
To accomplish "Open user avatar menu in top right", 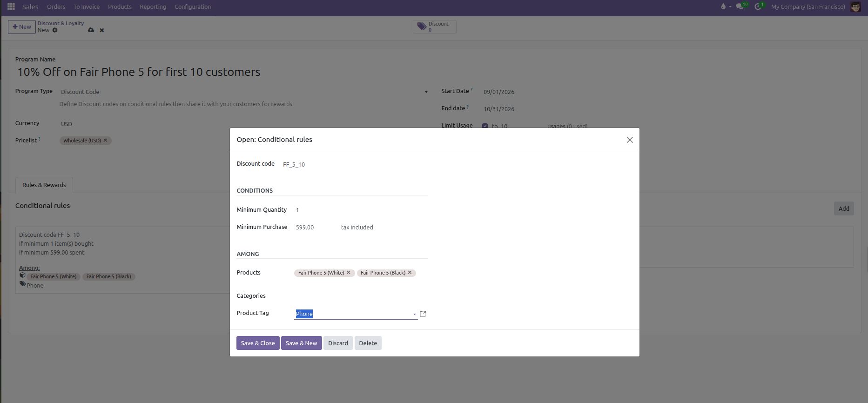I will 855,7.
